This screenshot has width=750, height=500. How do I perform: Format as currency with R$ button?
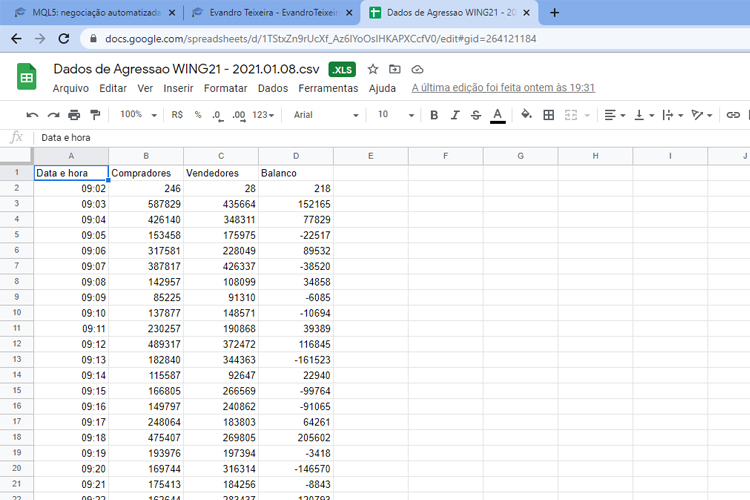177,115
